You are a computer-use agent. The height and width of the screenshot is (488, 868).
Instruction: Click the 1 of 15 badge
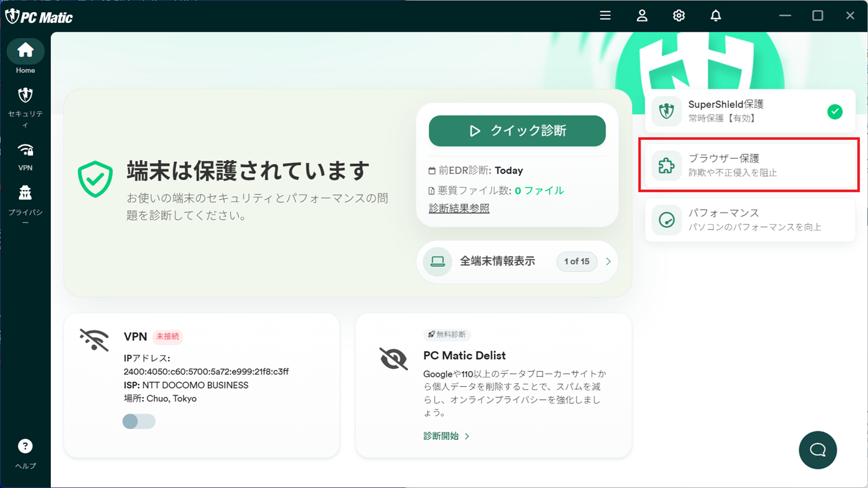(x=577, y=261)
